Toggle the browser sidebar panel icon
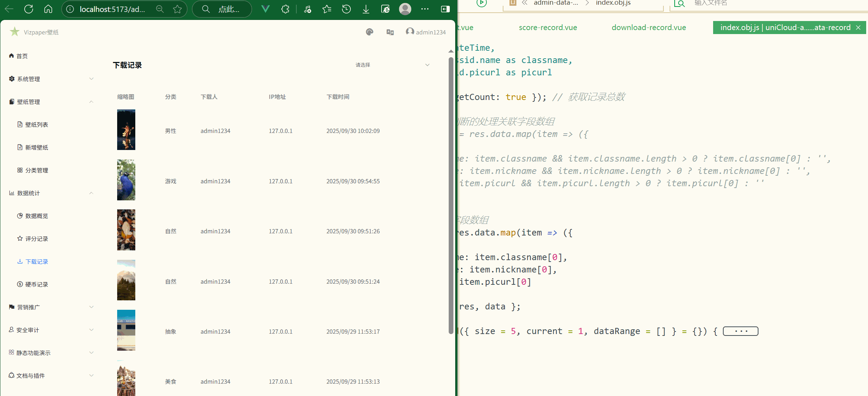The height and width of the screenshot is (396, 868). pos(445,9)
